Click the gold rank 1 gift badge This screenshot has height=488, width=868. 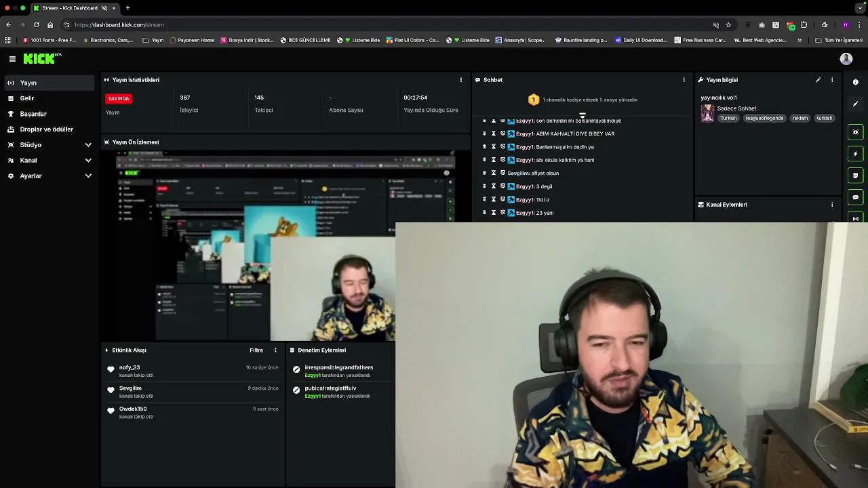click(534, 100)
